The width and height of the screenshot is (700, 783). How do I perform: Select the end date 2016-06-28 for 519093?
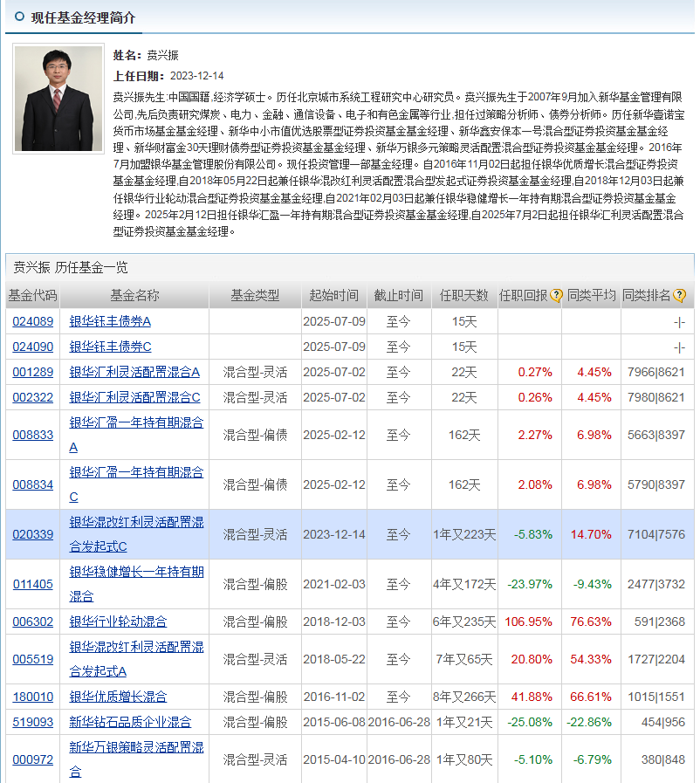[399, 723]
